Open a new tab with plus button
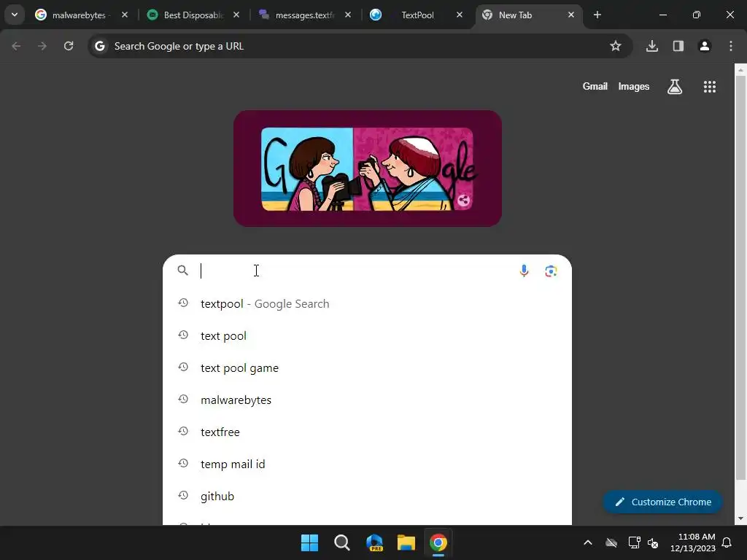This screenshot has height=560, width=747. (597, 15)
